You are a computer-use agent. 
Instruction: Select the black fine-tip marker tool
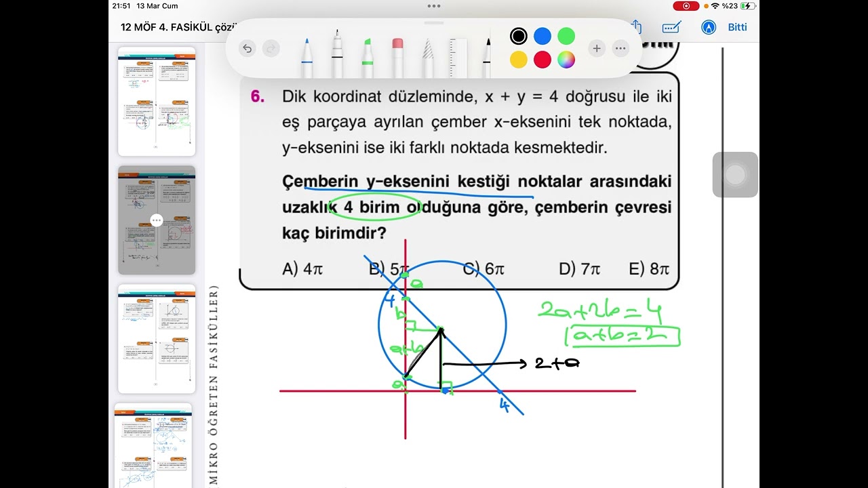(337, 54)
